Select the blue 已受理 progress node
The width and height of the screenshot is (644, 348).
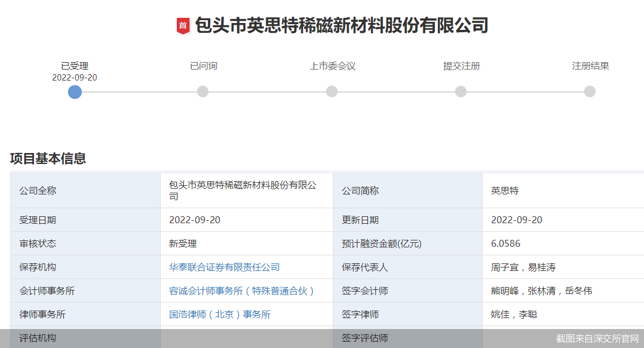tap(75, 92)
